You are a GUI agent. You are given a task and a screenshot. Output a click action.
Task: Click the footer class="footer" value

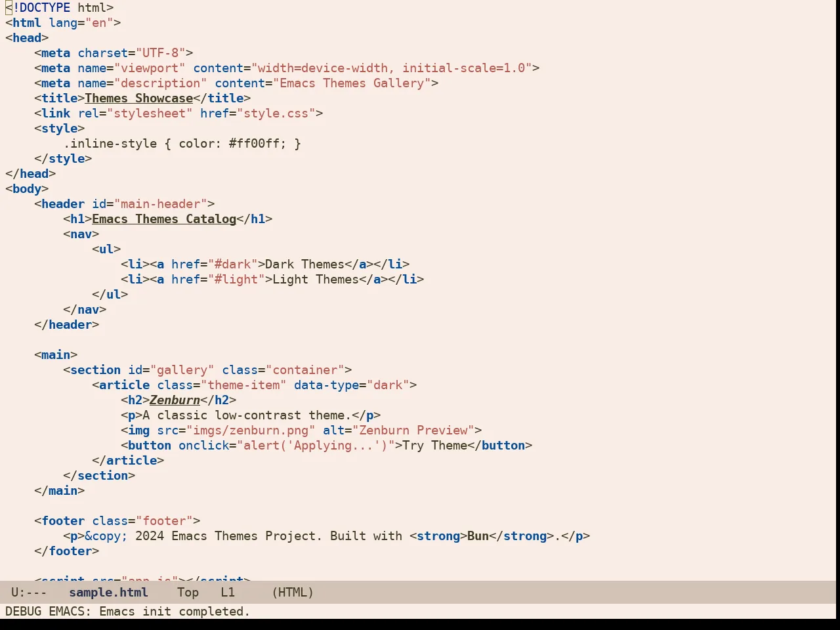coord(164,521)
